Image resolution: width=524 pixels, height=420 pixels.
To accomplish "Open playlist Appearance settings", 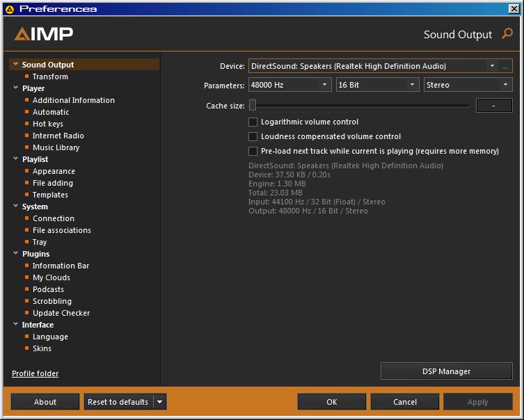I will [x=54, y=171].
